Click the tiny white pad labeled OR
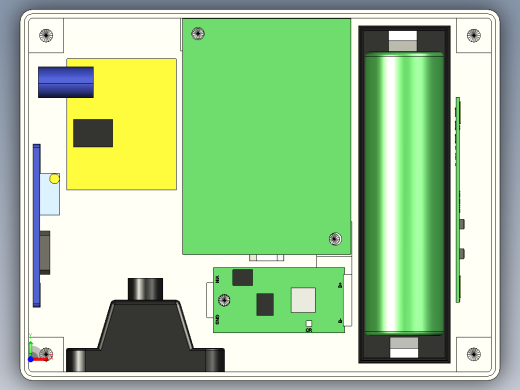The height and width of the screenshot is (390, 520). (x=309, y=323)
